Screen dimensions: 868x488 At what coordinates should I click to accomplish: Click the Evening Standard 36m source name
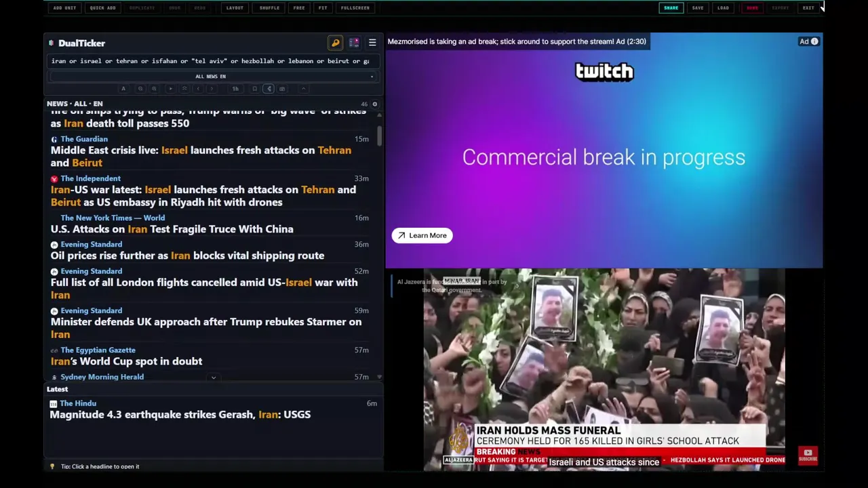91,245
